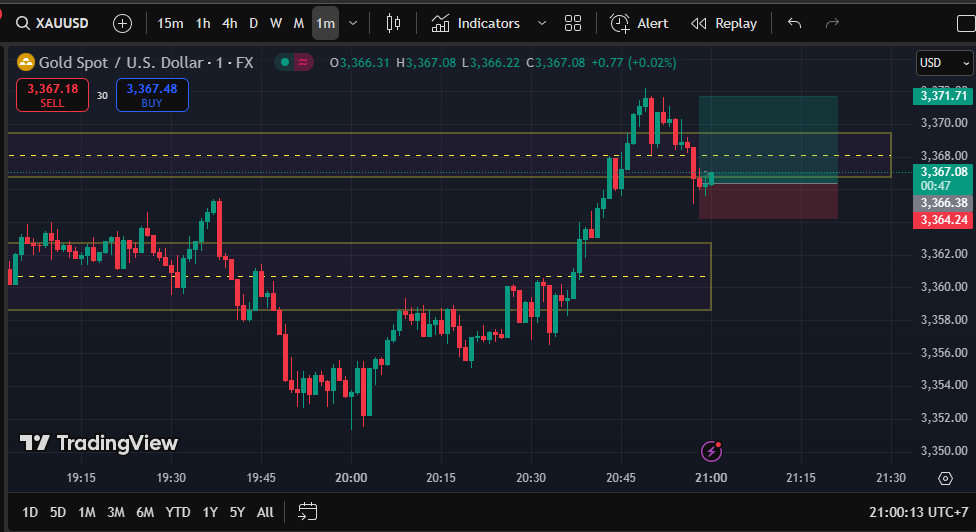Screen dimensions: 976x532
Task: Click the 3,364.24 stop-loss price label
Action: coord(943,220)
